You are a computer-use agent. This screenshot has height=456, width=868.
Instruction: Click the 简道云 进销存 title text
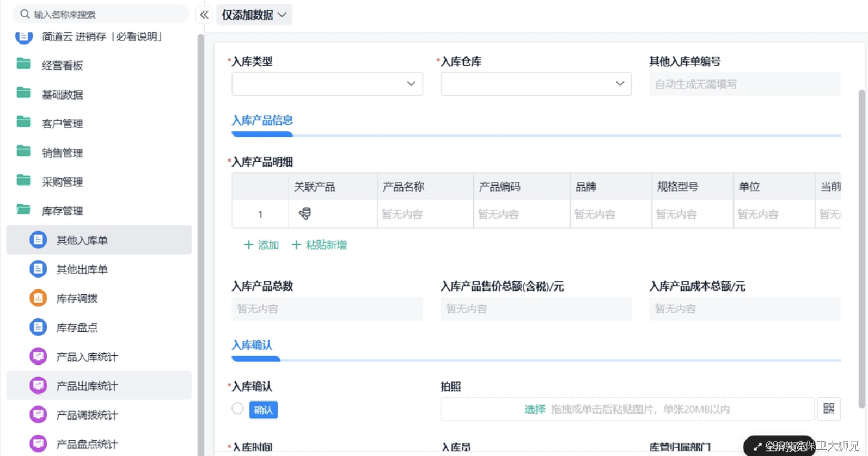[x=102, y=36]
